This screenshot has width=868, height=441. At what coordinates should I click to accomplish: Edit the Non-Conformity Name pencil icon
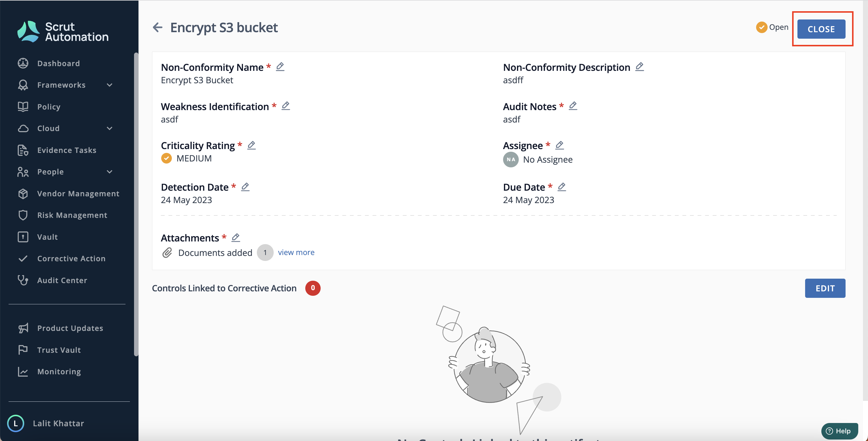click(280, 67)
